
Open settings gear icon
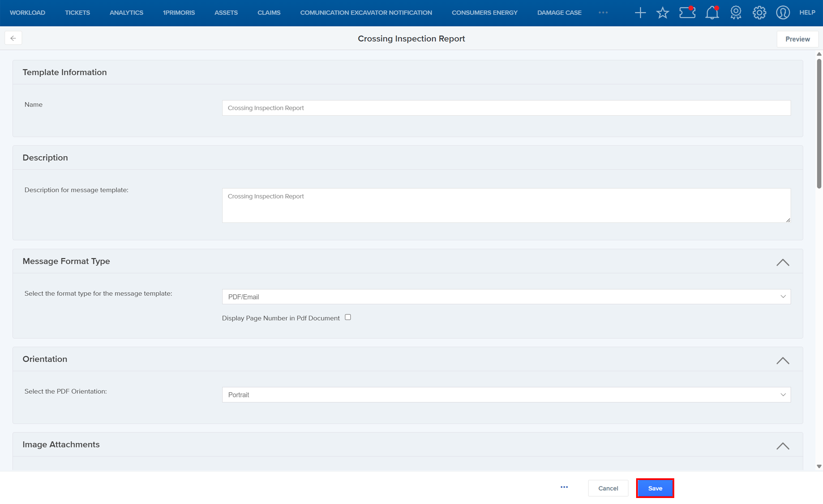click(x=759, y=13)
